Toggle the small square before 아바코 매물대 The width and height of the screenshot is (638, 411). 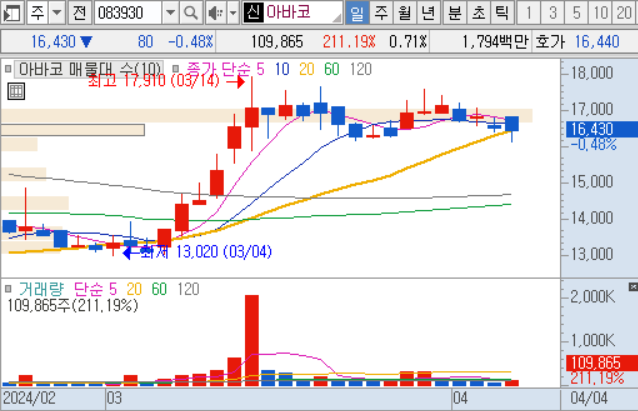(8, 69)
